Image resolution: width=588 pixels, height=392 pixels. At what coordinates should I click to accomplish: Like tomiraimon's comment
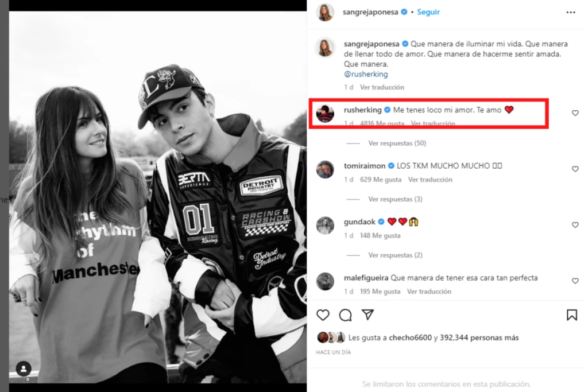[x=575, y=169]
